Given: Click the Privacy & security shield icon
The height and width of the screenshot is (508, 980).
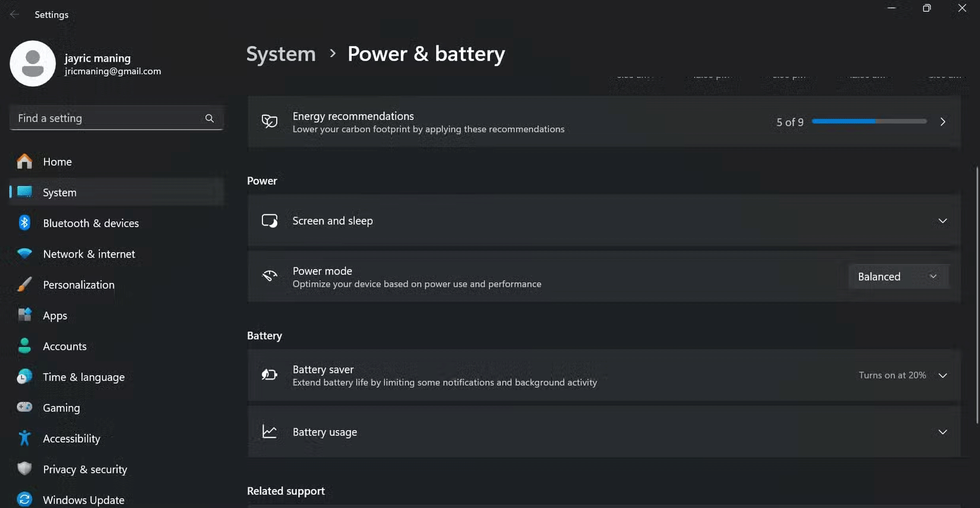Looking at the screenshot, I should (x=24, y=469).
